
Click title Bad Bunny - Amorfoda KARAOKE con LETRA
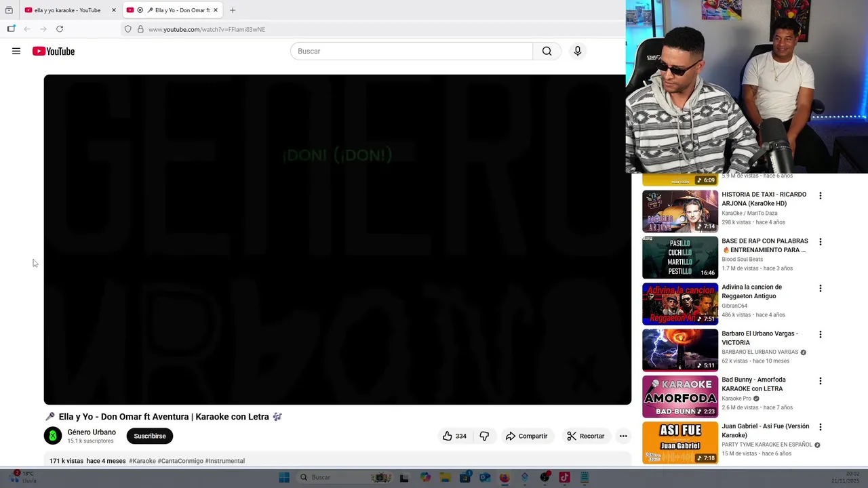tap(753, 384)
